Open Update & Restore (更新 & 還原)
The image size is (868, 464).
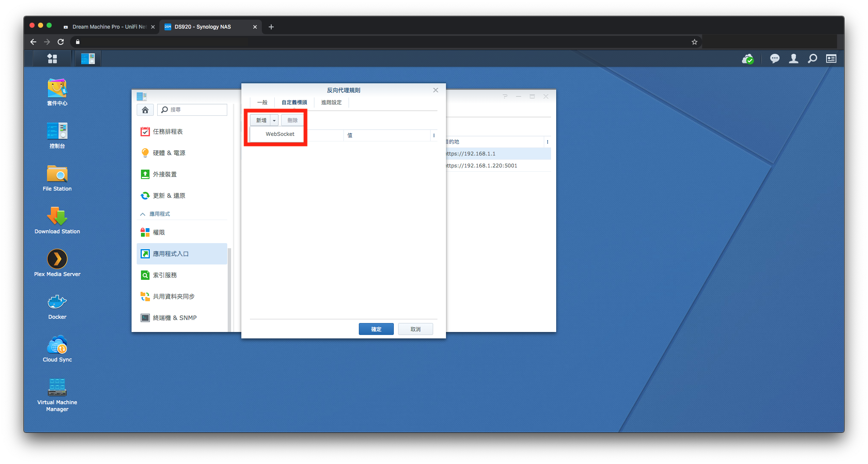point(182,196)
